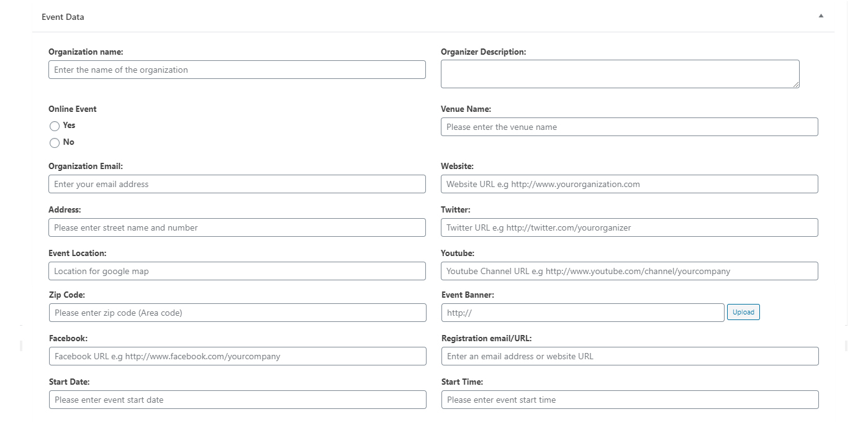Click the Organization Email field
The height and width of the screenshot is (422, 868).
click(237, 184)
